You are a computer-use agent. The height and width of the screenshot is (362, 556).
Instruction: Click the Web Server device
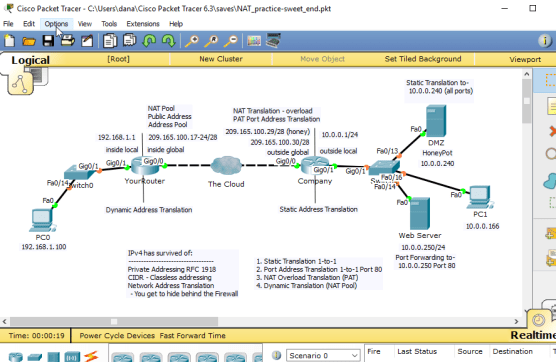[x=420, y=213]
